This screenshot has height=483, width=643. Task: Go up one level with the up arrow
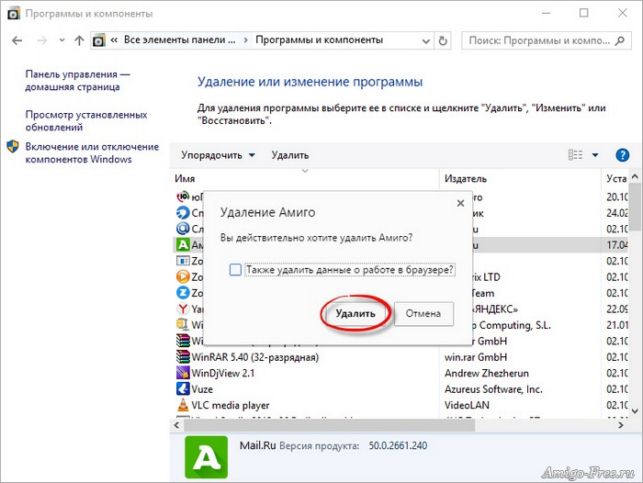79,41
